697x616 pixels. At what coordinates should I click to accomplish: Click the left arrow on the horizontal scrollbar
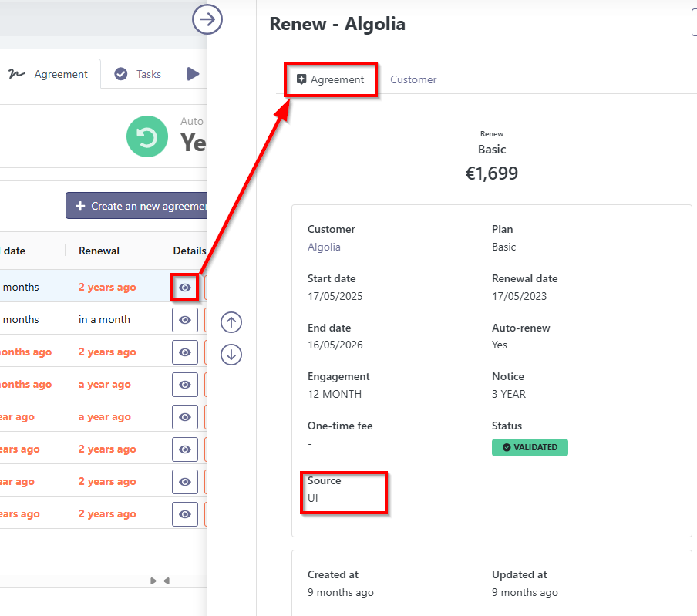point(166,581)
